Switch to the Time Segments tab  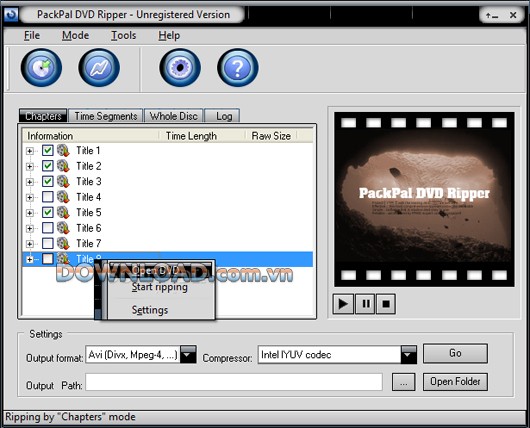coord(106,116)
